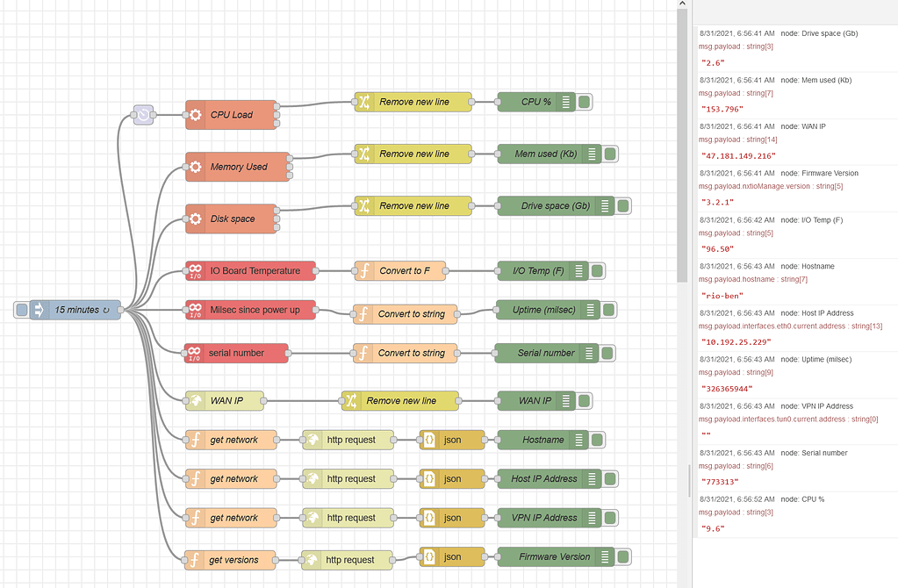Click the inject button on 15 minutes node
This screenshot has height=588, width=898.
[19, 309]
